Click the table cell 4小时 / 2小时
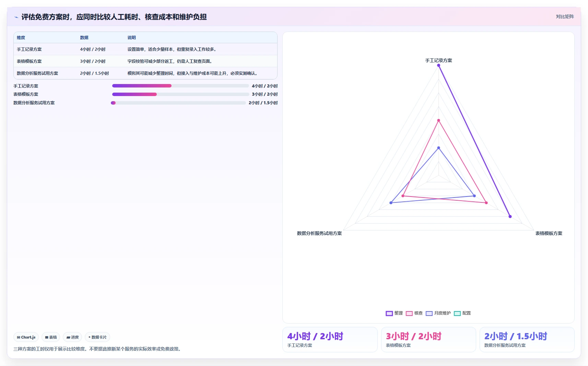588x366 pixels. click(x=93, y=49)
